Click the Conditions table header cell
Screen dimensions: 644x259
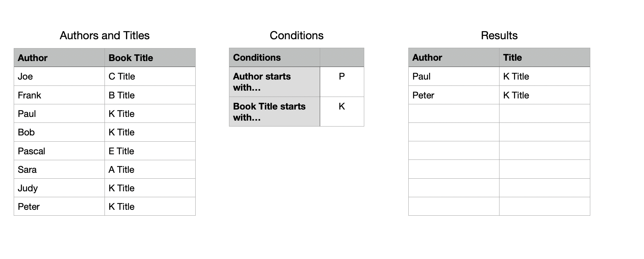(x=275, y=57)
